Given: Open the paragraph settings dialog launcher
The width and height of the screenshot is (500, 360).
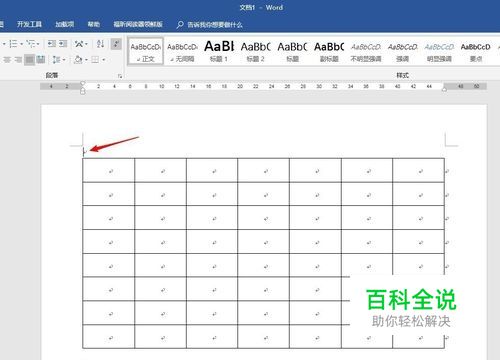Looking at the screenshot, I should click(x=120, y=76).
